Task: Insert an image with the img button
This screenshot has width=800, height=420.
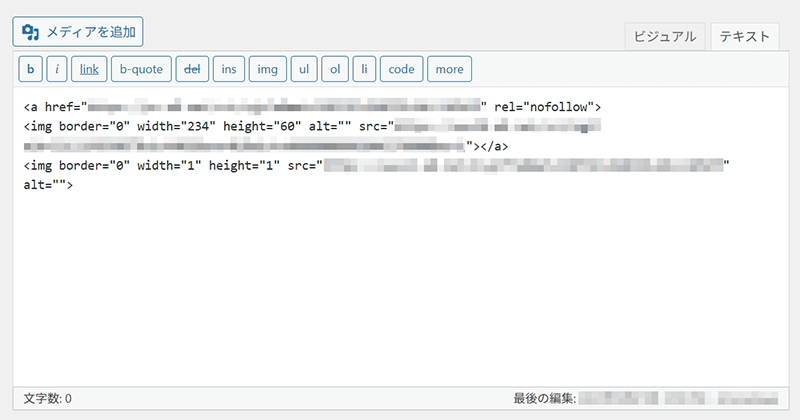Action: [x=267, y=69]
